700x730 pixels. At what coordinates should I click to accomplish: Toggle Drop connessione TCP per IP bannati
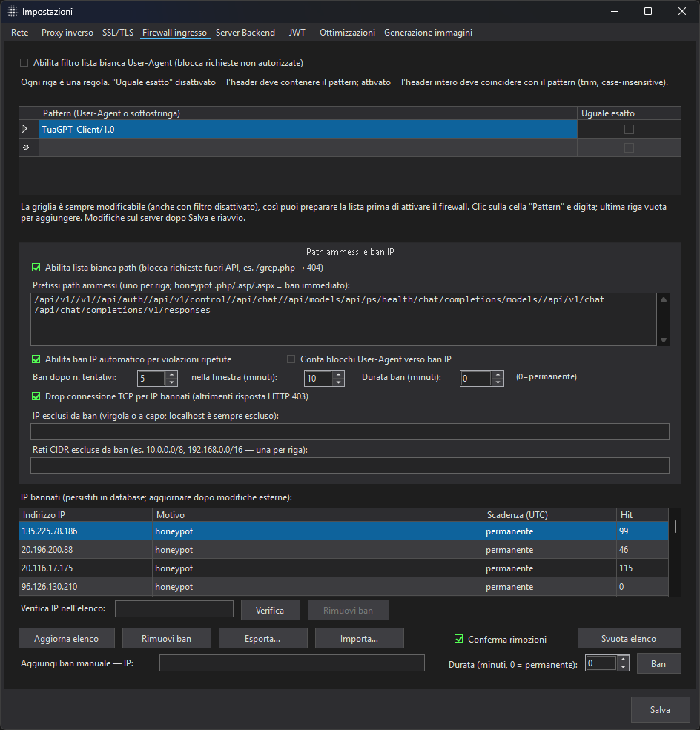click(x=36, y=396)
